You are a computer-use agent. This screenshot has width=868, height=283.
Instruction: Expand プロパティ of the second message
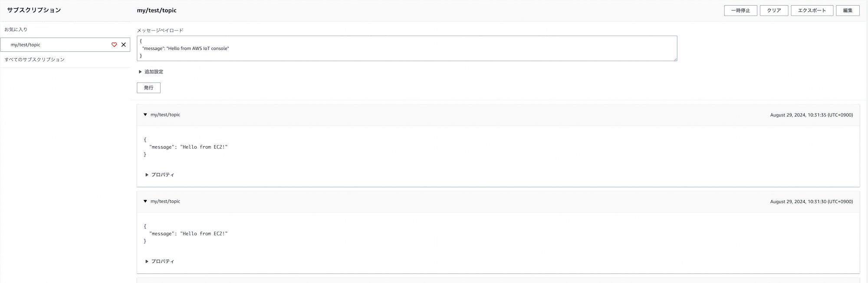point(159,261)
